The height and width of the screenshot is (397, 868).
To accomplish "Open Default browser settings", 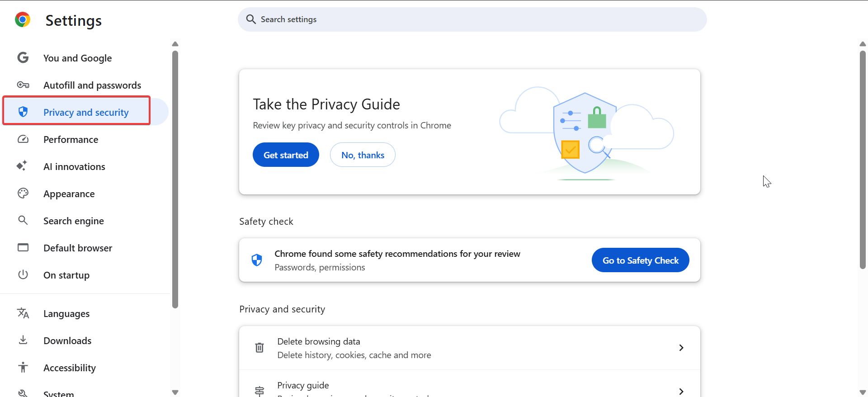I will [78, 248].
